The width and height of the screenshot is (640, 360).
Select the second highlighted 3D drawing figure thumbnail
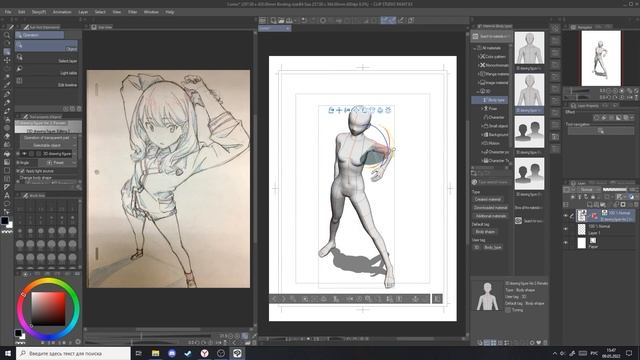[x=529, y=90]
